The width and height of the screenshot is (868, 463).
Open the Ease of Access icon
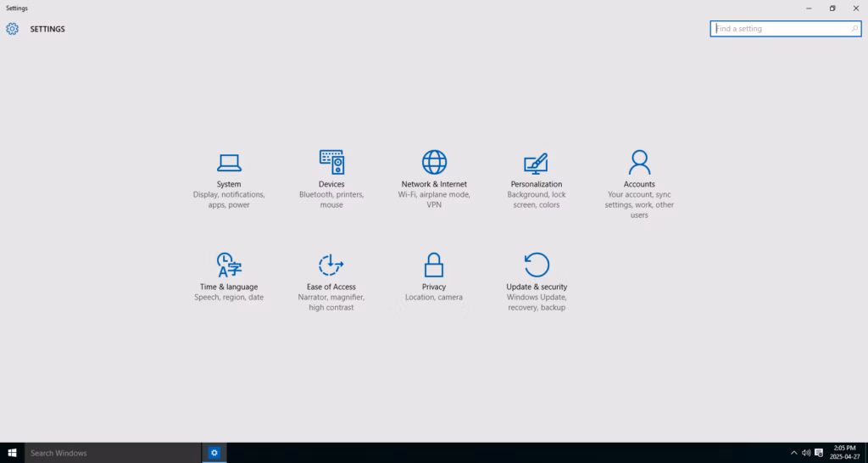(x=331, y=265)
